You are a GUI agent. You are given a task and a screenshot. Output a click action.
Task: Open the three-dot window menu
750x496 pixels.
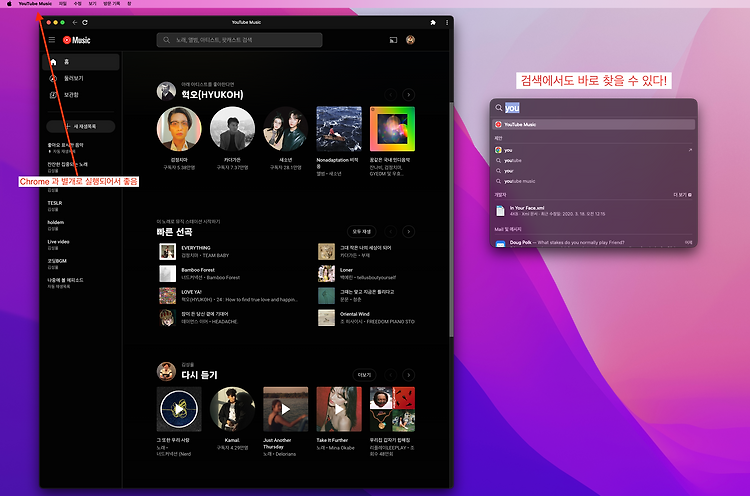(x=447, y=22)
